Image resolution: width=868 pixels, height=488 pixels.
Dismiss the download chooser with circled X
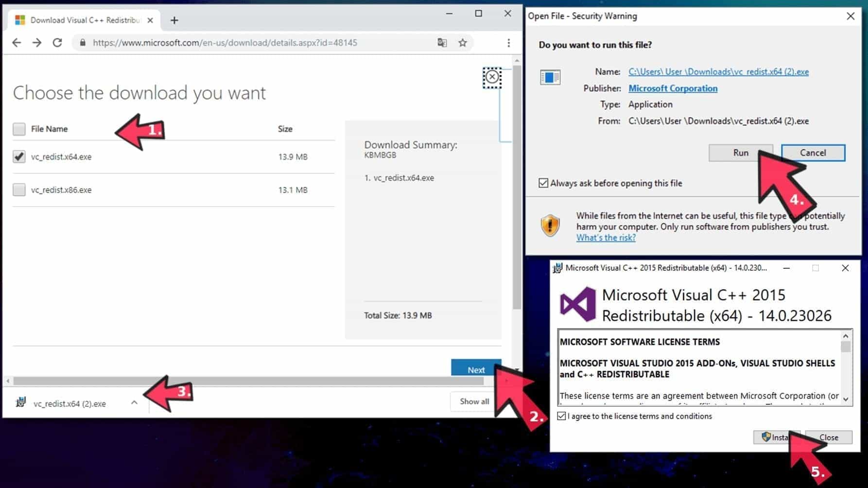[x=492, y=77]
